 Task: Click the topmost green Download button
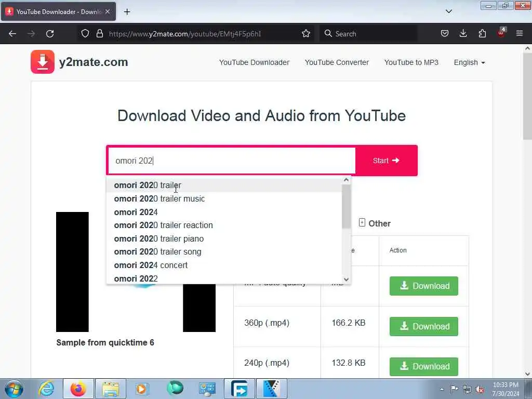click(x=424, y=286)
